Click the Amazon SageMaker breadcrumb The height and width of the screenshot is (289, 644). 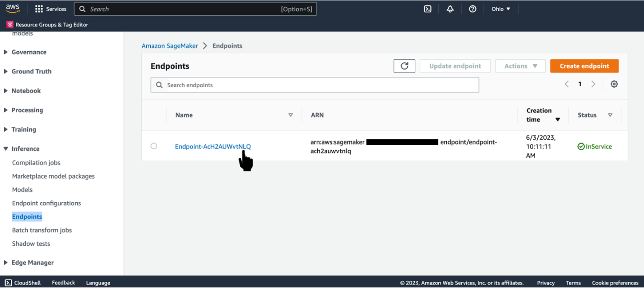click(170, 46)
